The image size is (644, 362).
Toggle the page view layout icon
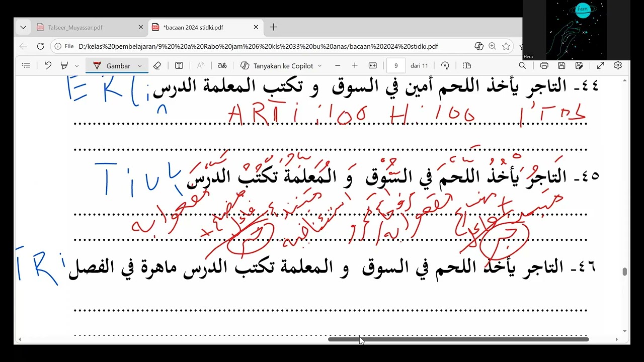pyautogui.click(x=467, y=65)
